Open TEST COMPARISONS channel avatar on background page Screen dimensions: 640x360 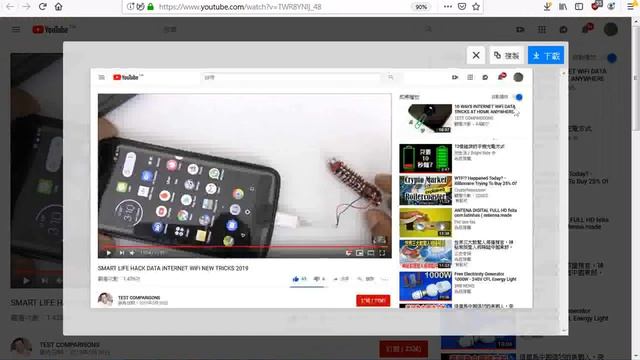[21, 348]
